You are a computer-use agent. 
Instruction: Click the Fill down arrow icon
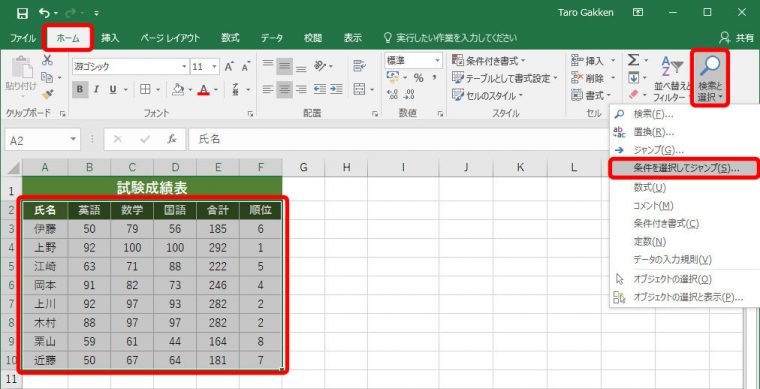click(633, 78)
